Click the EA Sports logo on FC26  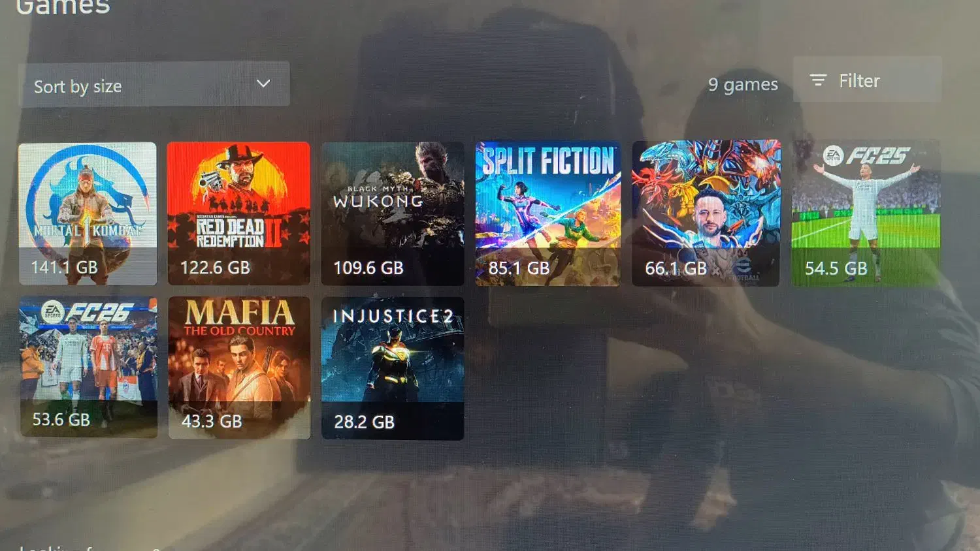click(x=52, y=311)
